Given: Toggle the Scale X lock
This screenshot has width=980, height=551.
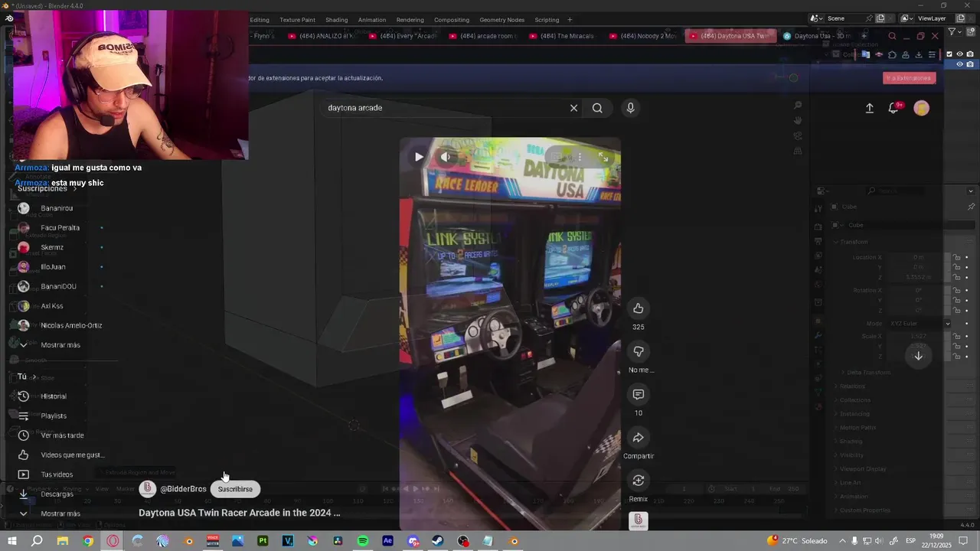Looking at the screenshot, I should pos(957,337).
